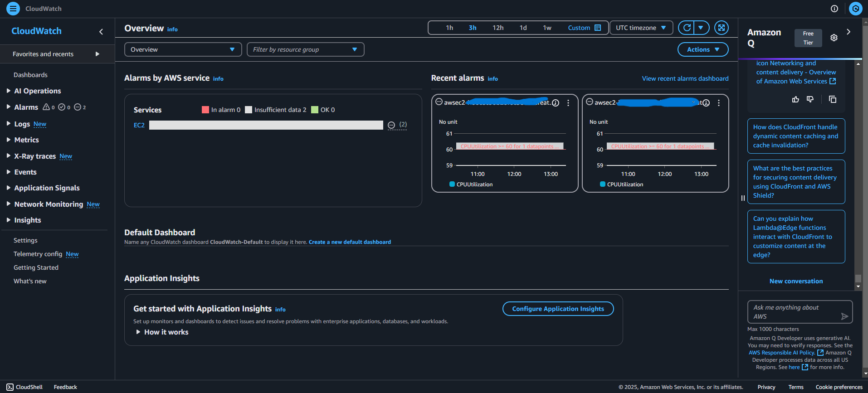Screen dimensions: 868x393
Task: Select the 1w time range
Action: 547,28
